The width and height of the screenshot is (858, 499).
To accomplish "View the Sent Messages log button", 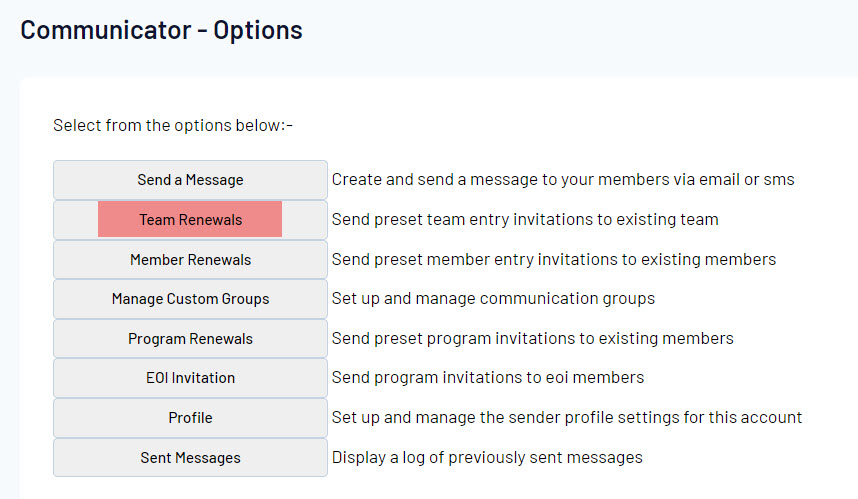I will (x=190, y=458).
